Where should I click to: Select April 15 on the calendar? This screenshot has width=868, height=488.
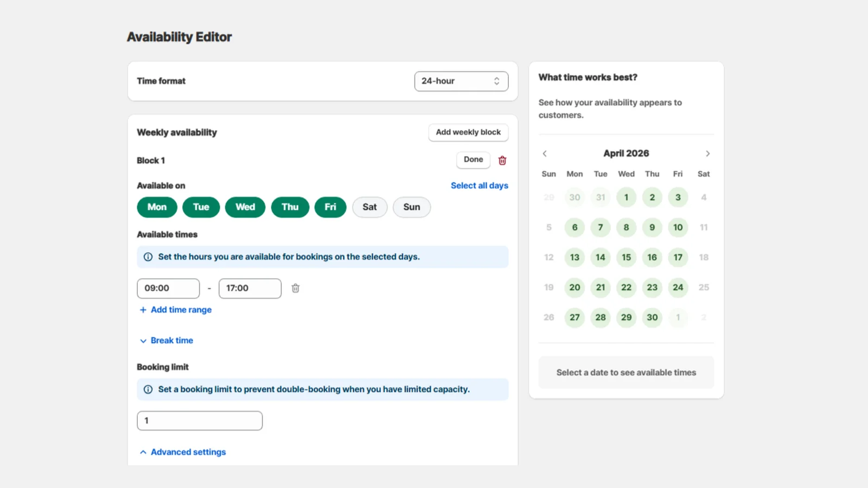coord(626,258)
